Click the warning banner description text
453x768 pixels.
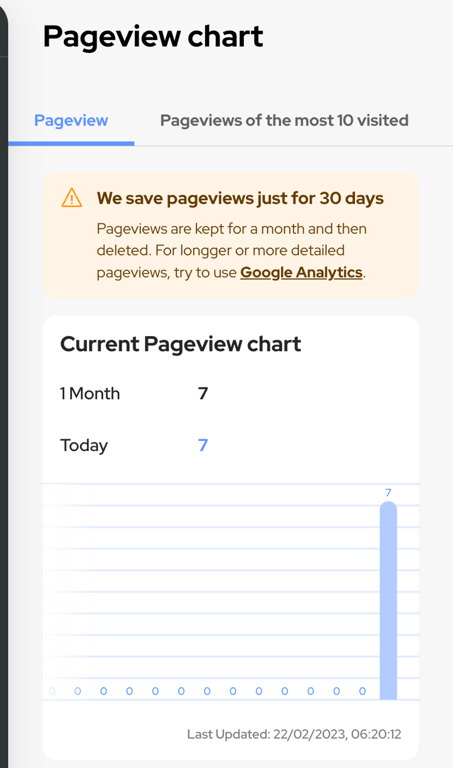pos(232,250)
